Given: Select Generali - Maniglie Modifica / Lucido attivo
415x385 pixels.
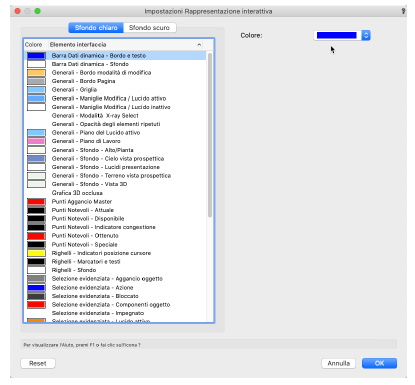Looking at the screenshot, I should coord(115,98).
